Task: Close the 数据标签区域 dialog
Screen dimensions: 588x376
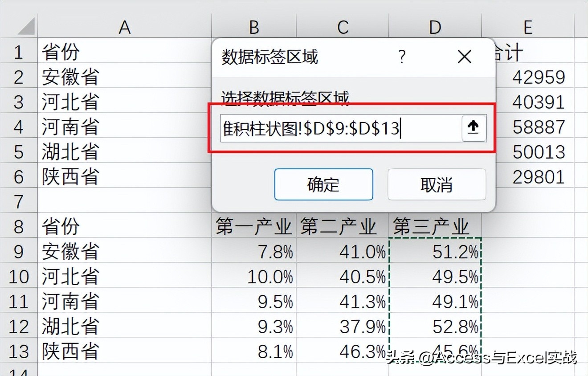Action: [x=464, y=57]
